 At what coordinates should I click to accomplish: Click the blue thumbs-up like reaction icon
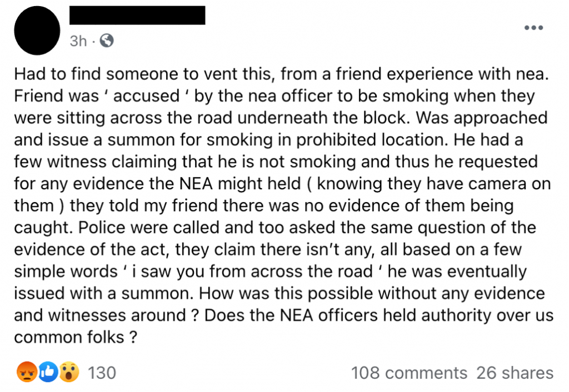click(x=48, y=372)
